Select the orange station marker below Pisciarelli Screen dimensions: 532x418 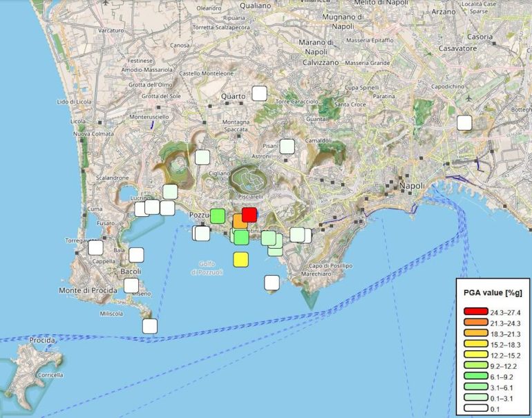[240, 221]
